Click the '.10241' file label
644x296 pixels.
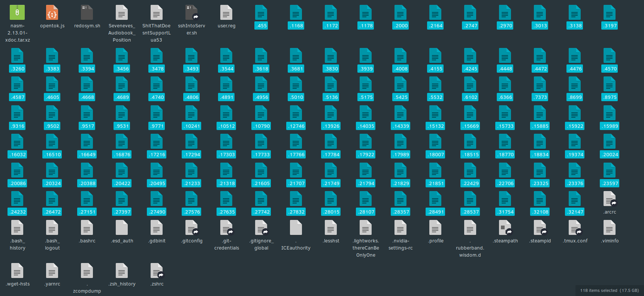tap(192, 126)
